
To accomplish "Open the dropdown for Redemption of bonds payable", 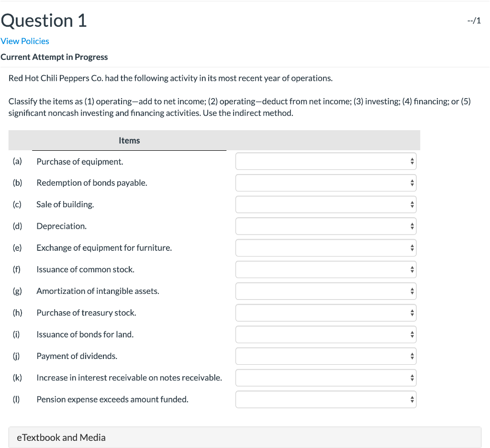I will pos(325,183).
